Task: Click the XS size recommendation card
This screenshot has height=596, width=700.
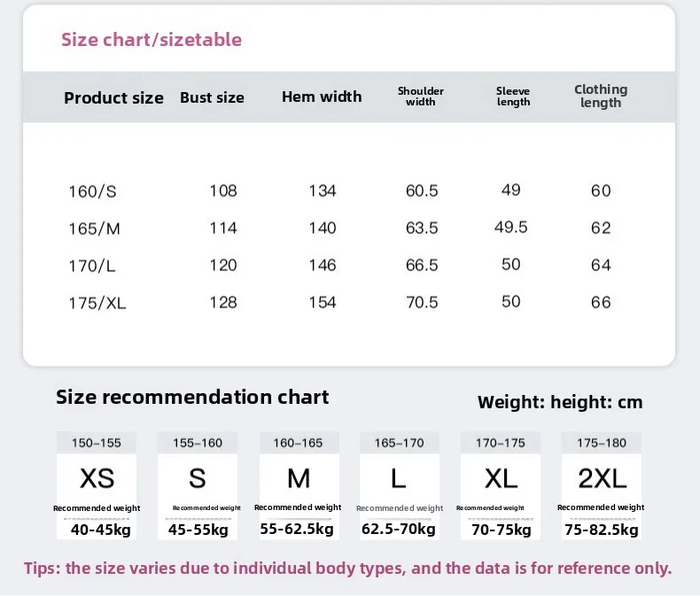Action: pyautogui.click(x=97, y=486)
